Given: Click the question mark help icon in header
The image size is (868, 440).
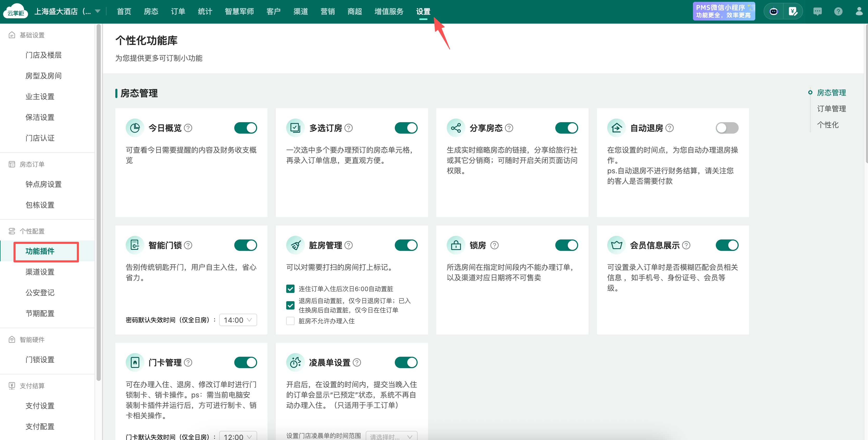Looking at the screenshot, I should point(838,11).
